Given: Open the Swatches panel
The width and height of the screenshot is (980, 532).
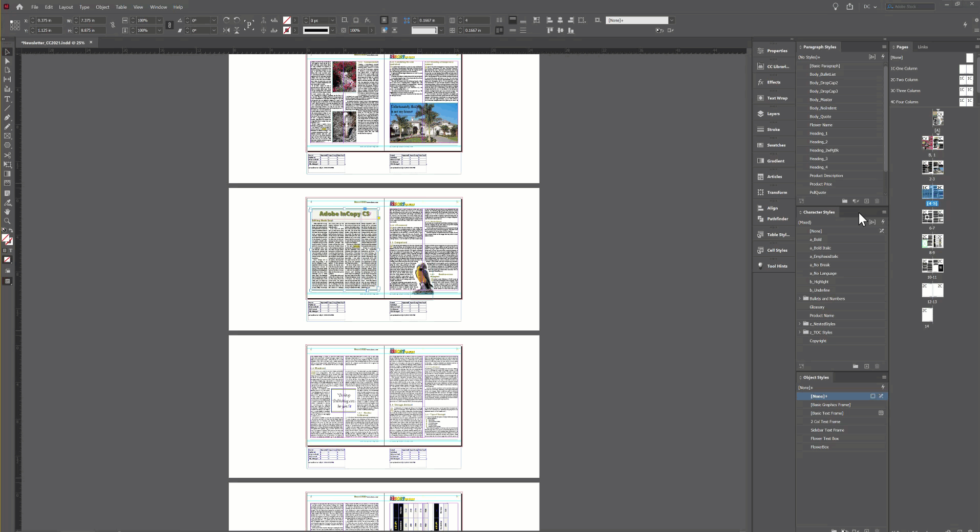Looking at the screenshot, I should click(x=773, y=145).
